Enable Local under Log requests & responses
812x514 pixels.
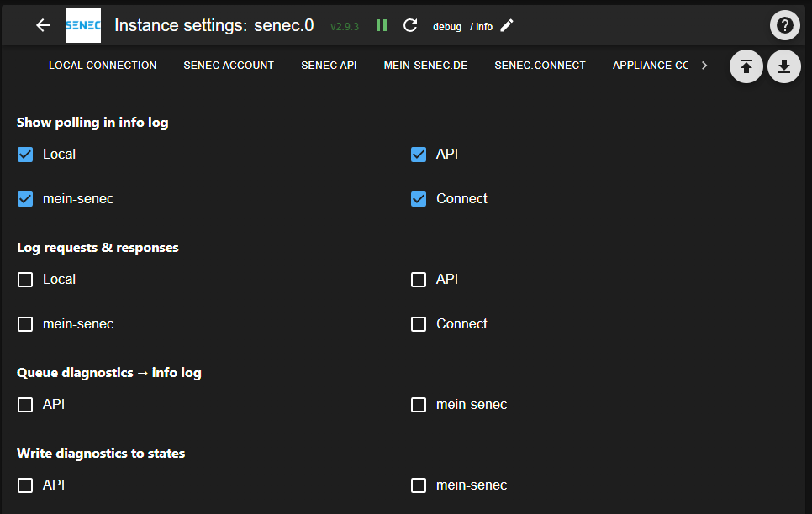(x=25, y=280)
